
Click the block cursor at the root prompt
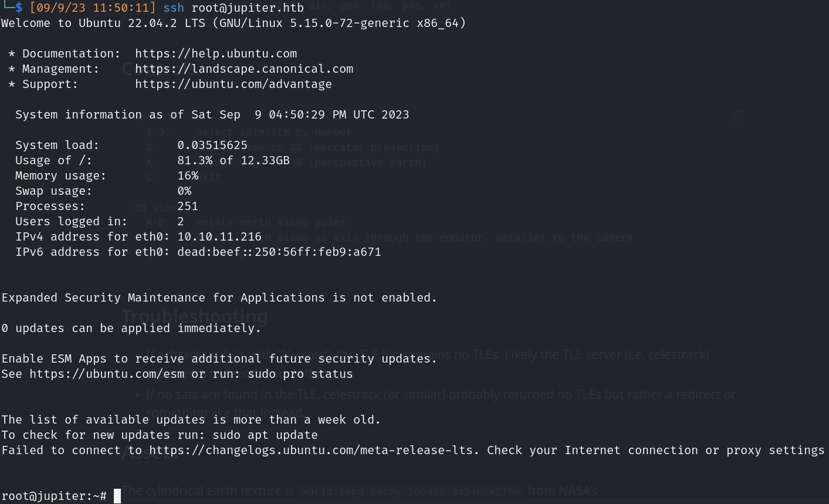(117, 496)
